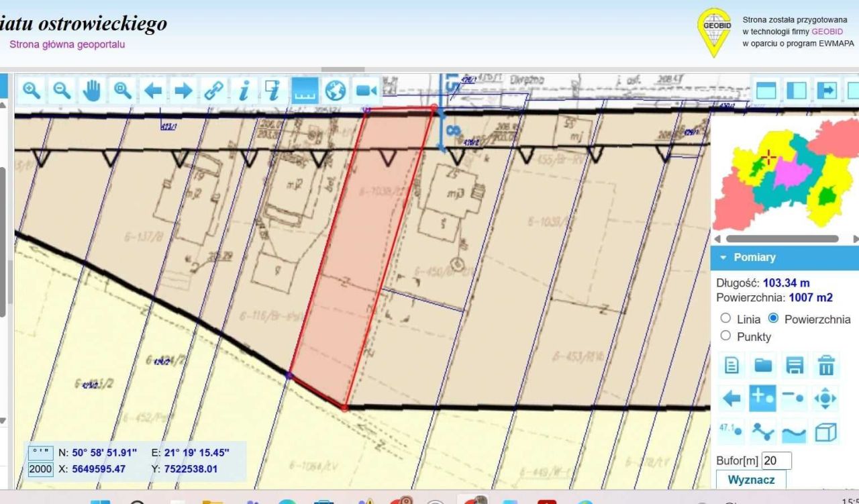Open the globe map tool

tap(336, 90)
